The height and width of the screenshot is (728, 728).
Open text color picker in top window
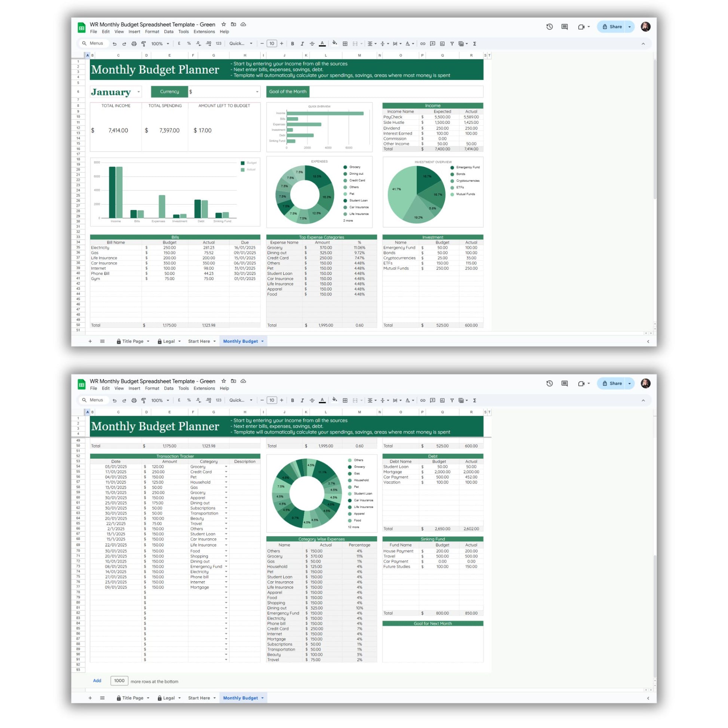coord(322,44)
